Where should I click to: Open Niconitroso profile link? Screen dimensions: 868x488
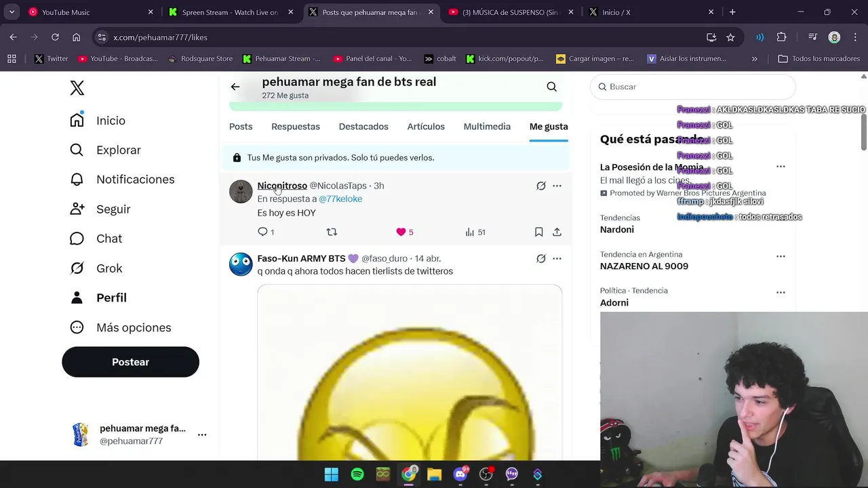(x=282, y=186)
